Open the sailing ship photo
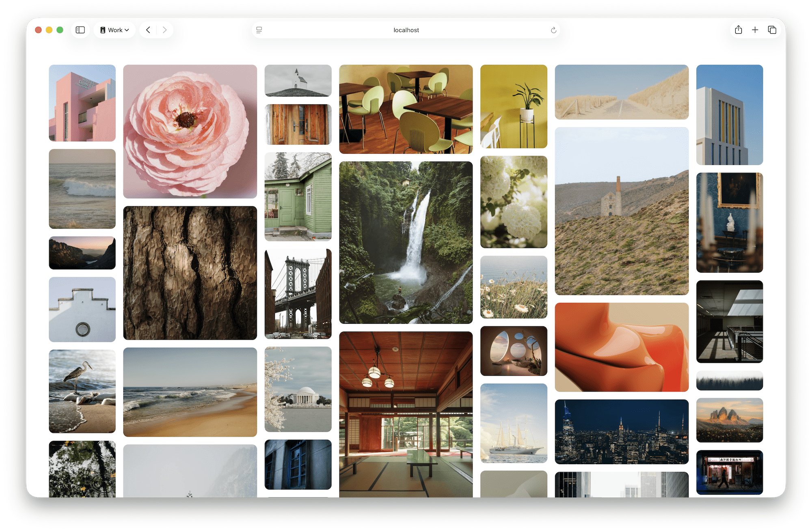This screenshot has width=812, height=532. (513, 423)
